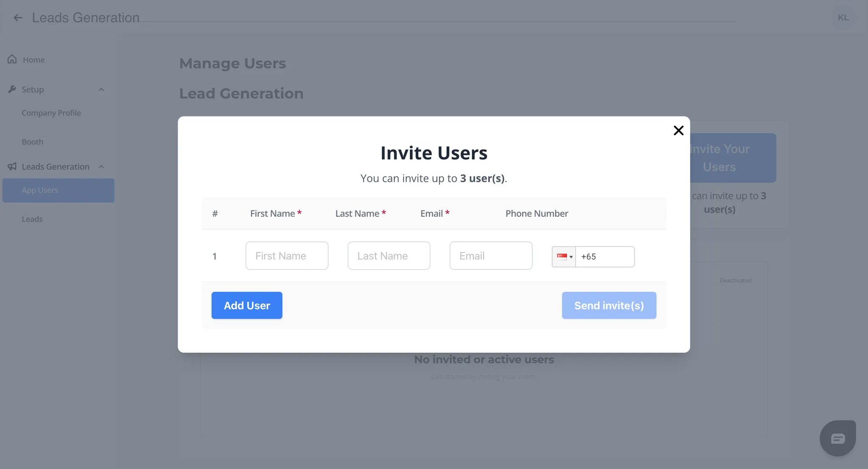Click the back arrow icon
This screenshot has height=469, width=868.
[x=18, y=18]
